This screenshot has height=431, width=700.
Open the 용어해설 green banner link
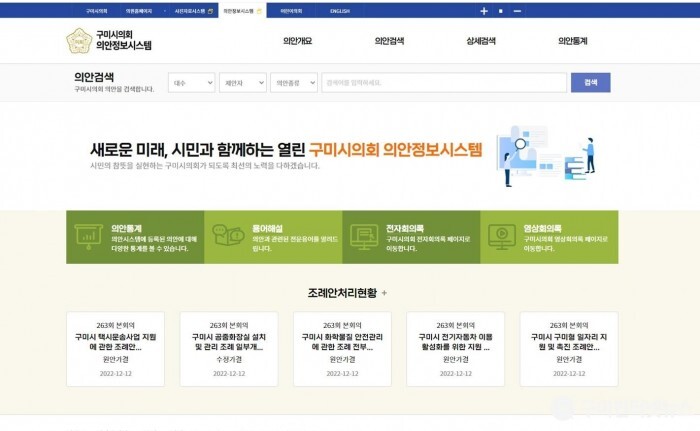point(273,237)
